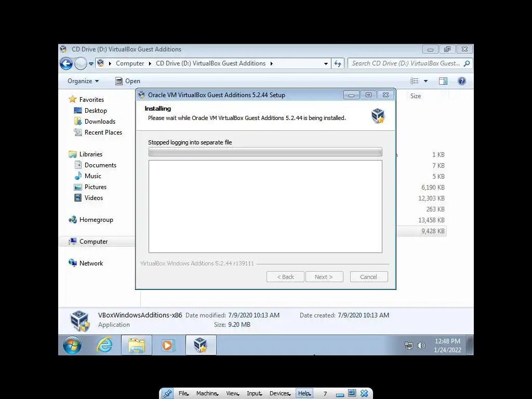Expand the view options dropdown arrow
The height and width of the screenshot is (399, 532).
426,81
